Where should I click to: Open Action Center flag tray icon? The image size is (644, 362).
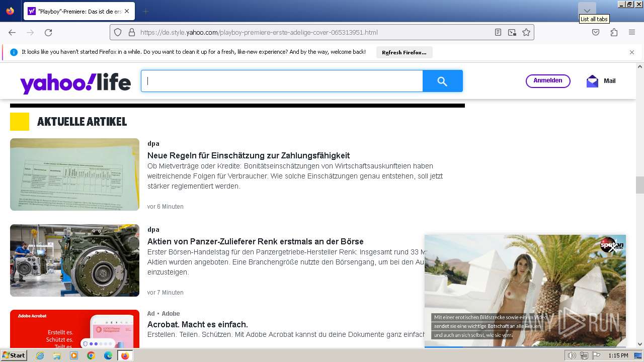click(x=596, y=355)
